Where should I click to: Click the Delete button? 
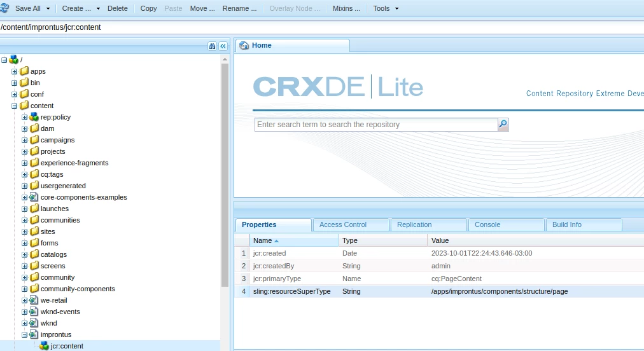click(118, 8)
